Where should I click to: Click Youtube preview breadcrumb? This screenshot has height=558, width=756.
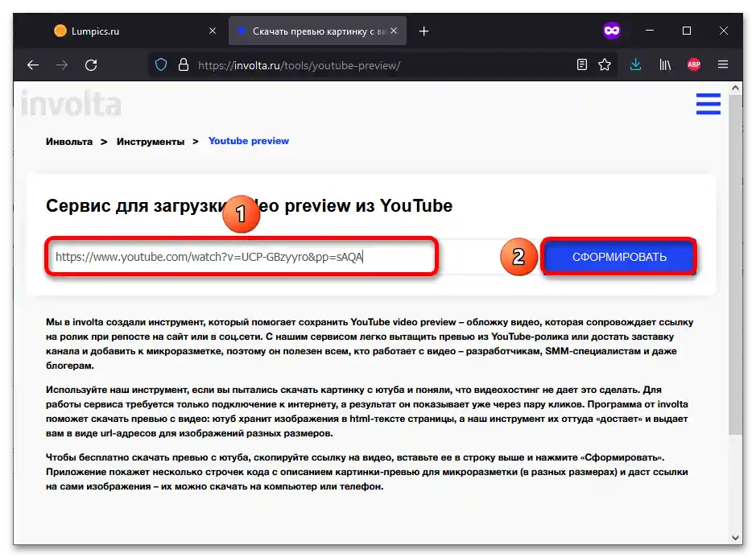coord(249,141)
